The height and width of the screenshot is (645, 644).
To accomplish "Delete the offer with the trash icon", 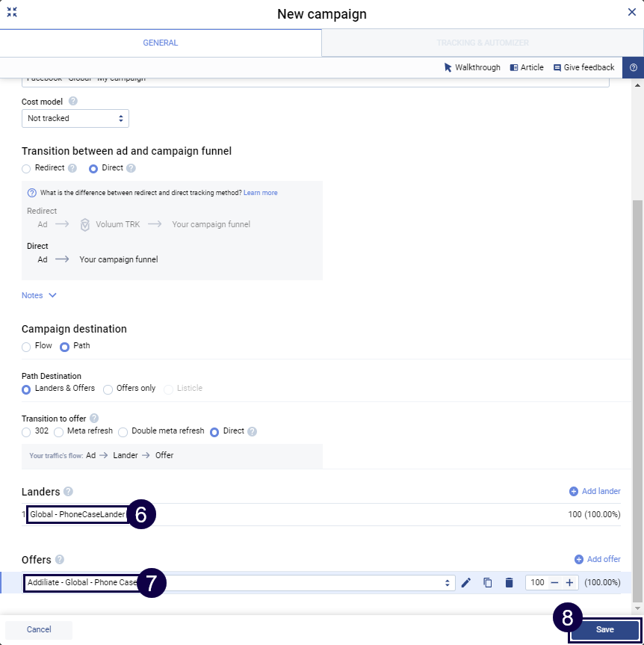I will click(510, 582).
